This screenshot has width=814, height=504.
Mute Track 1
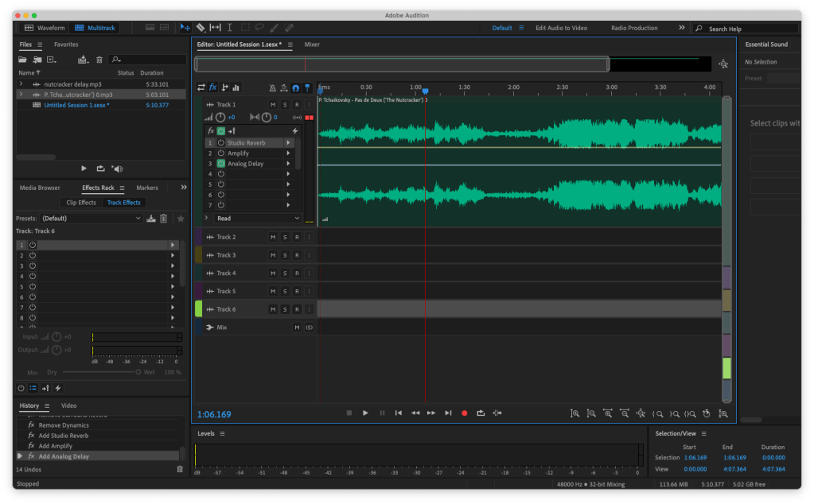[x=272, y=104]
